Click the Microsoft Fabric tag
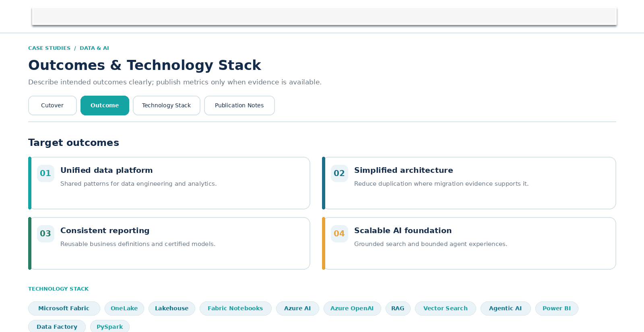The height and width of the screenshot is (332, 644). pos(64,308)
